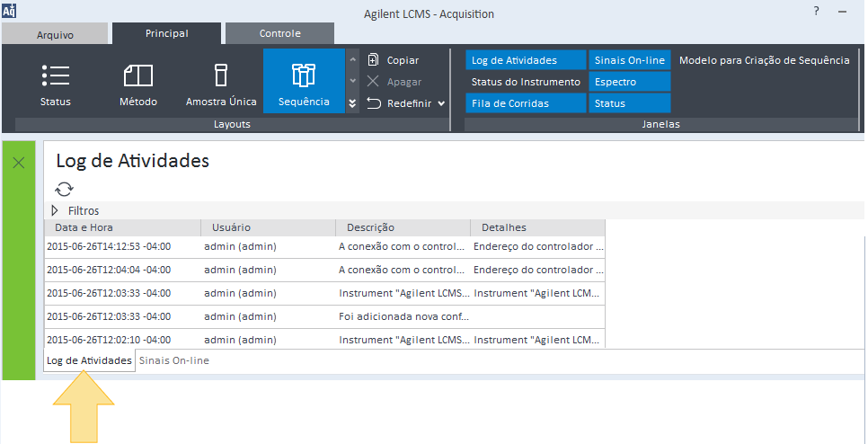
Task: Open Redefinir dropdown arrow
Action: [441, 103]
